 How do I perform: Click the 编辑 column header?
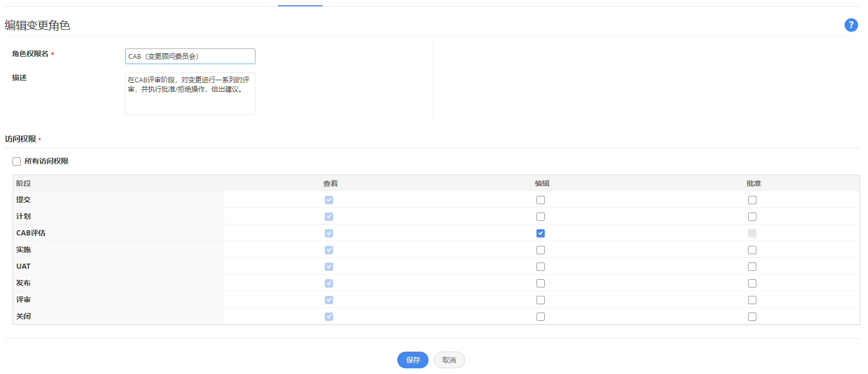click(x=542, y=183)
